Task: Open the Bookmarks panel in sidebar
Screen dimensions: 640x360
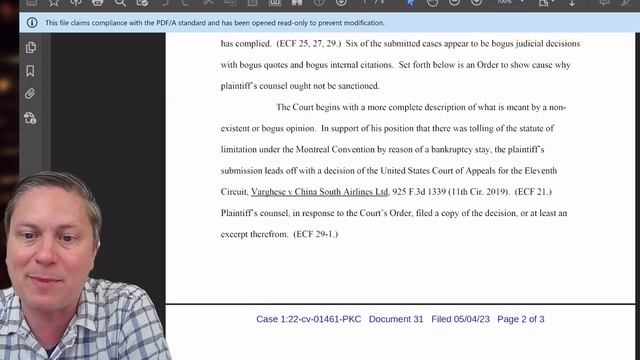Action: pos(30,71)
